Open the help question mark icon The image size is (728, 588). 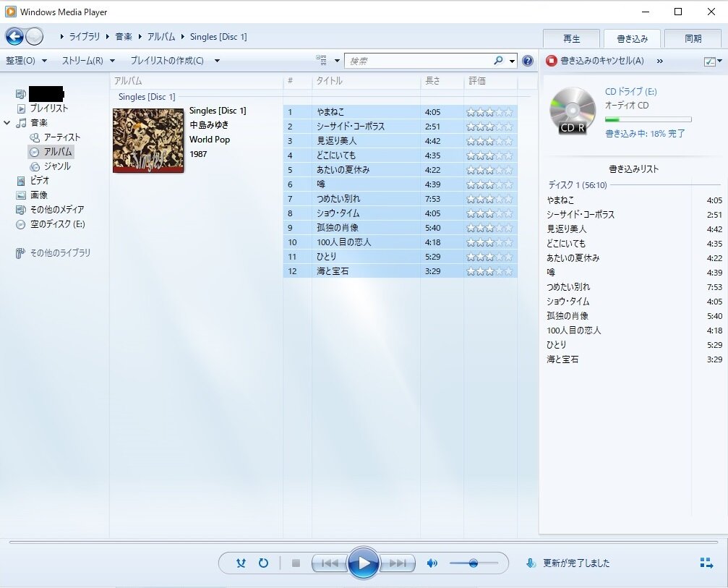tap(528, 60)
